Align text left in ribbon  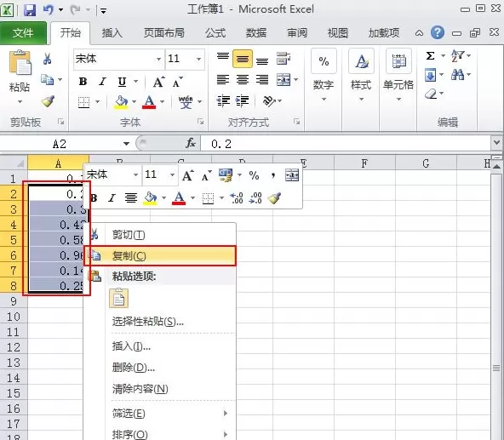(223, 79)
